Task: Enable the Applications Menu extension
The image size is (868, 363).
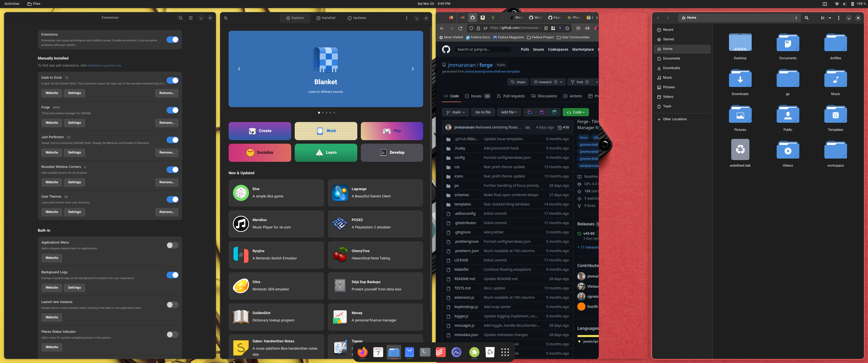Action: tap(172, 246)
